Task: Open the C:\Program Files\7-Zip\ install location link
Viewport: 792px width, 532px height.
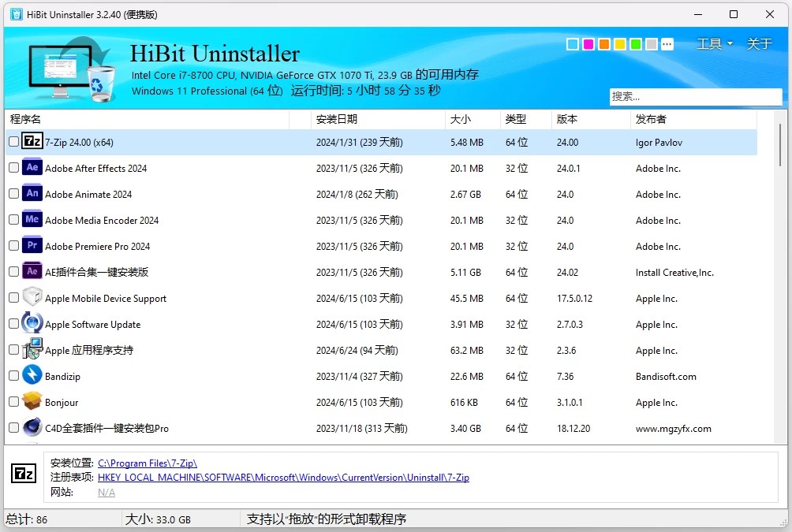Action: coord(147,463)
